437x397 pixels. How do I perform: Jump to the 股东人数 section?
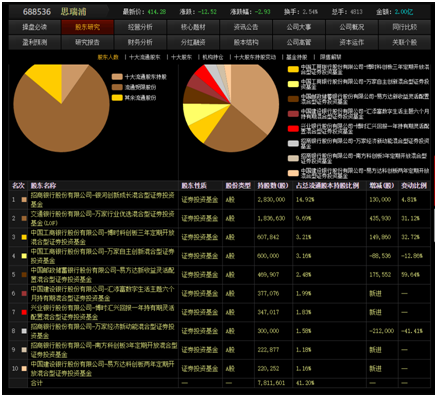click(x=108, y=57)
